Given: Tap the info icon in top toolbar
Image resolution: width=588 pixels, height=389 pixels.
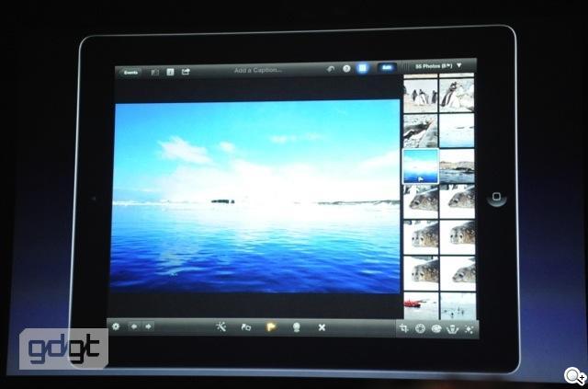Looking at the screenshot, I should pos(171,71).
